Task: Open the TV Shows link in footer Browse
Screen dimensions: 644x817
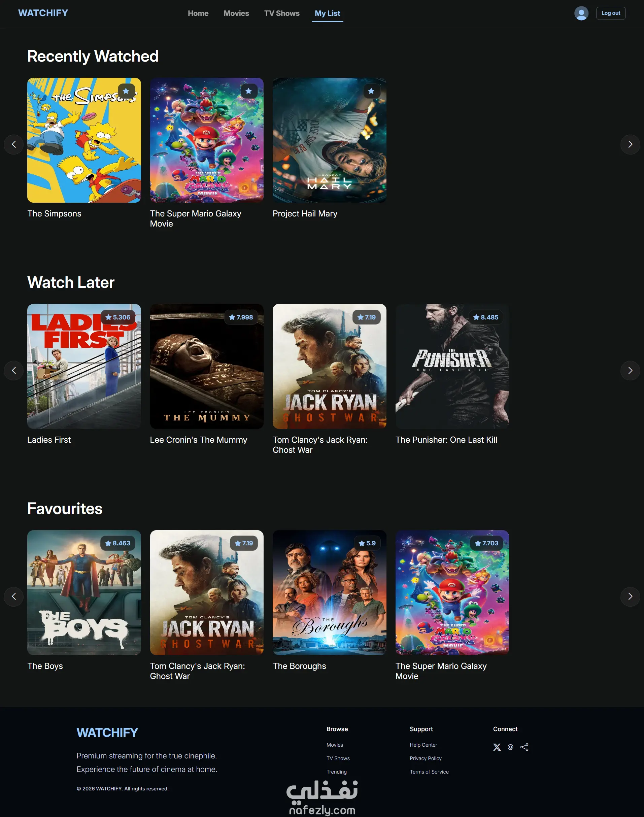Action: [x=338, y=758]
